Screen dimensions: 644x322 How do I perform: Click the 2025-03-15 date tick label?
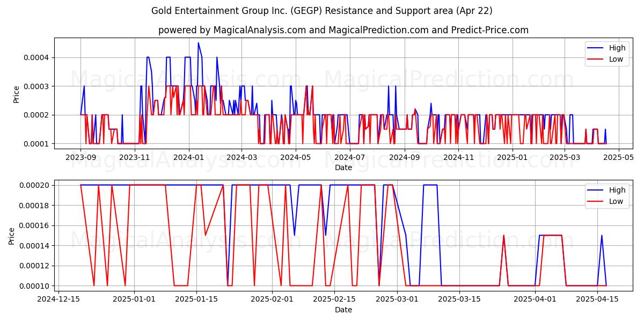(x=459, y=299)
